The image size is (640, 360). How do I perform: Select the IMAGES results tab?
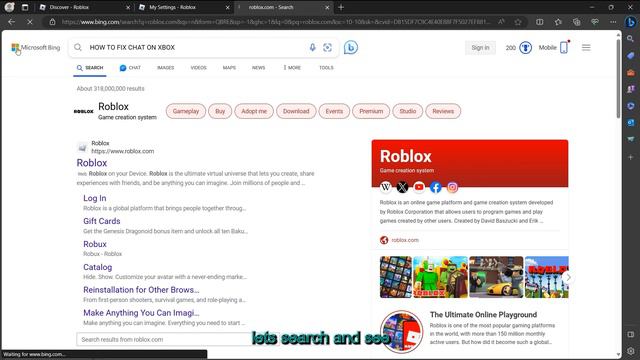[166, 68]
